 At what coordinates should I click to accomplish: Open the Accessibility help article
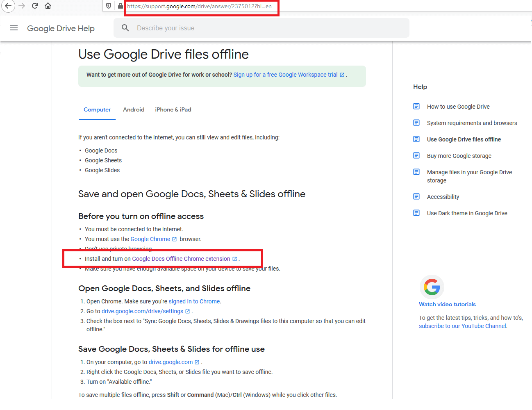click(x=443, y=197)
